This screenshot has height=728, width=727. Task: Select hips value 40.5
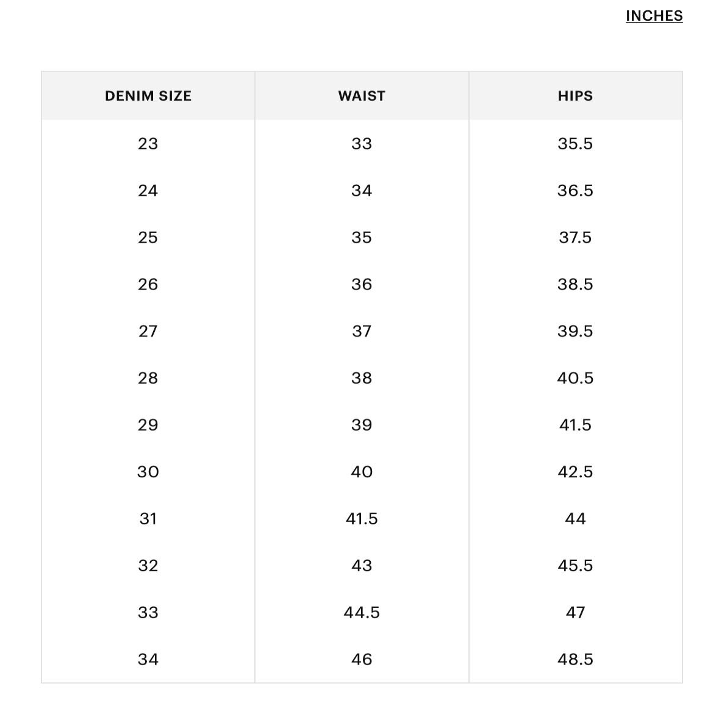pos(575,378)
